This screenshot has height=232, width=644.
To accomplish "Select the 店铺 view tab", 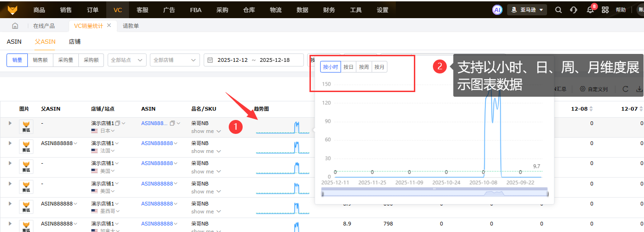I will pos(75,41).
